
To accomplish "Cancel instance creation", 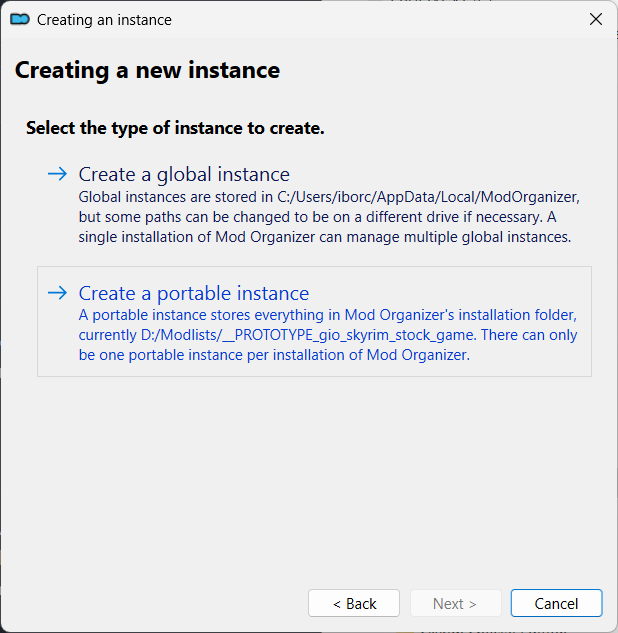I will tap(557, 603).
